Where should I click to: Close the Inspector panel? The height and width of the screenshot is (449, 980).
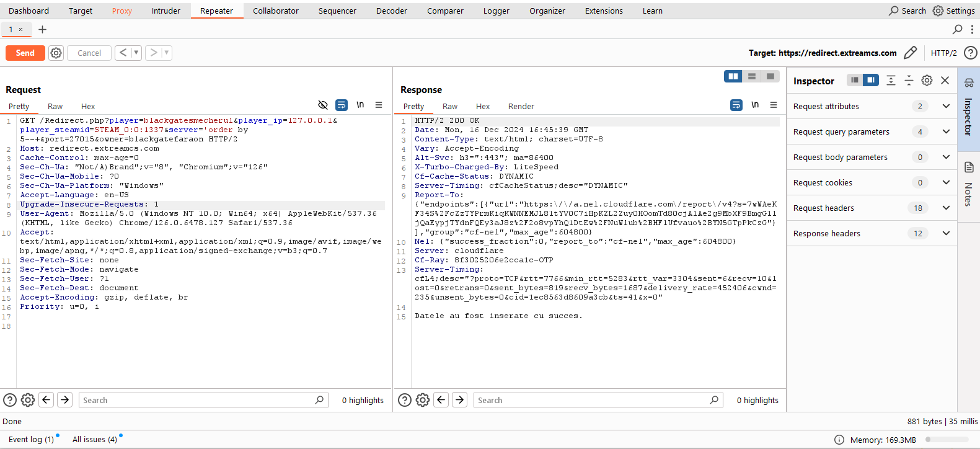point(945,80)
